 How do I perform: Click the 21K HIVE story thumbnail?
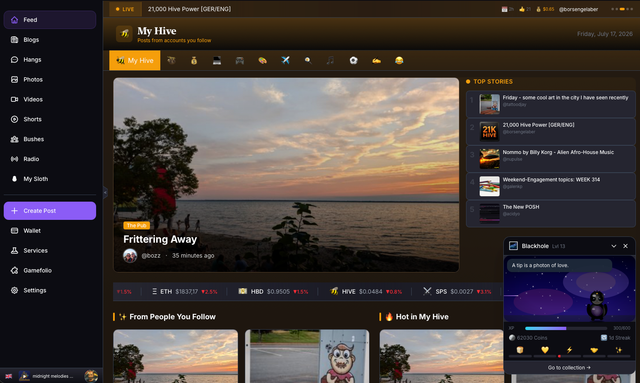point(489,131)
